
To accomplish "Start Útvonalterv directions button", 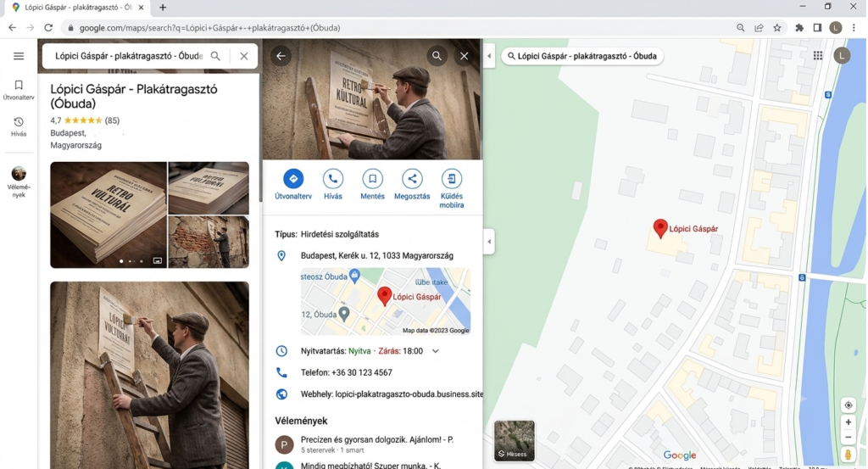I will point(293,184).
